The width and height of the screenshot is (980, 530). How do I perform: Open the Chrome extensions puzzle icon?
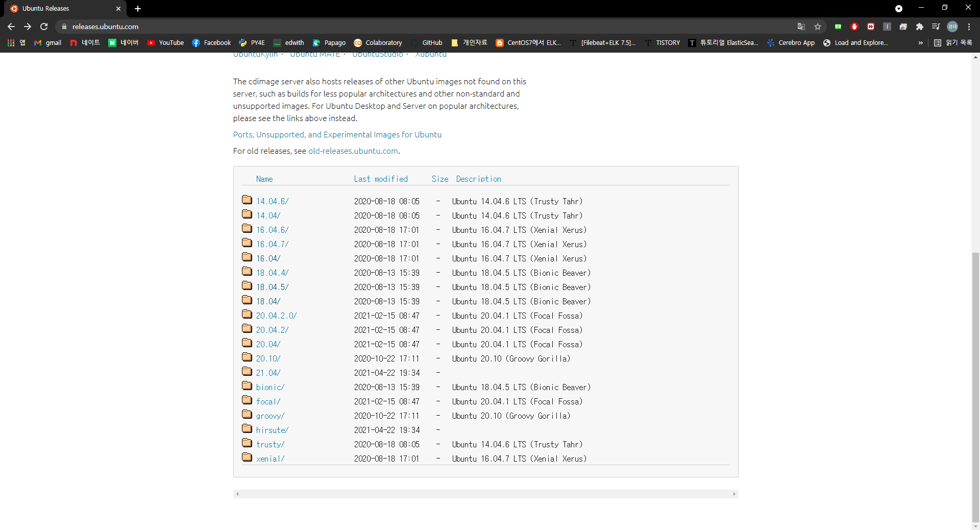click(920, 27)
